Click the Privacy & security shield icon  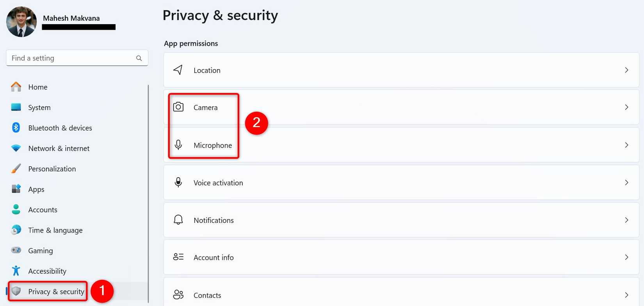click(16, 291)
